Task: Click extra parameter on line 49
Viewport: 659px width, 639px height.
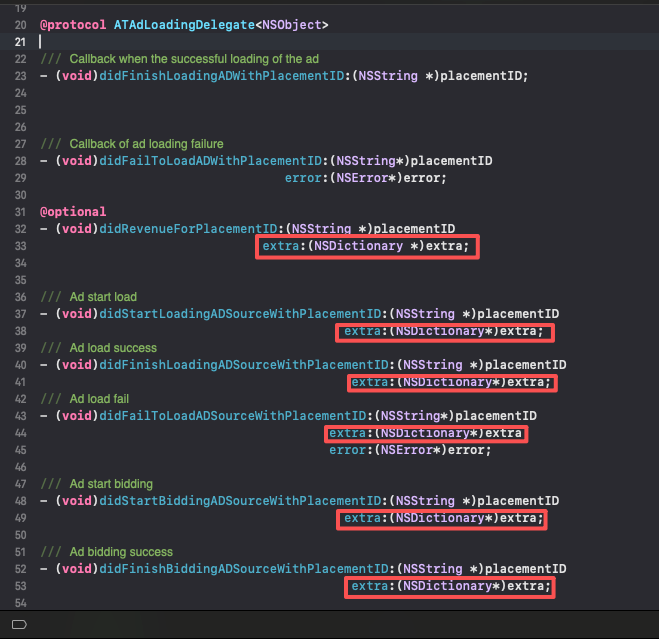Action: 443,518
